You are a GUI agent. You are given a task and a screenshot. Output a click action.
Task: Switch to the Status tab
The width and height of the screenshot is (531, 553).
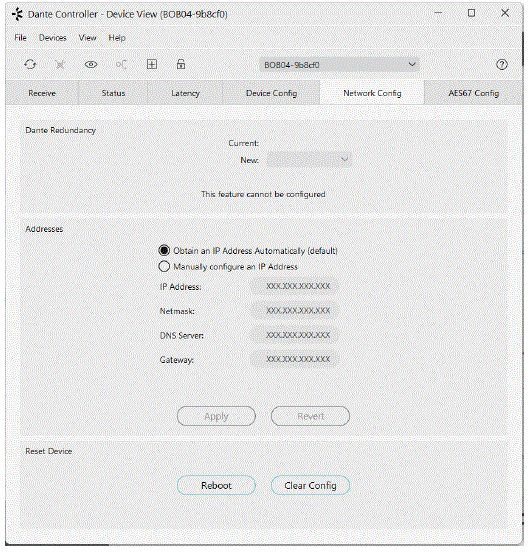(x=113, y=93)
